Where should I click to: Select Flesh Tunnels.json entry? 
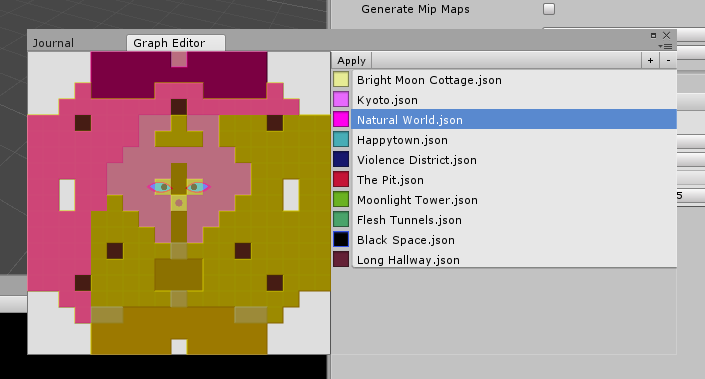tap(514, 220)
